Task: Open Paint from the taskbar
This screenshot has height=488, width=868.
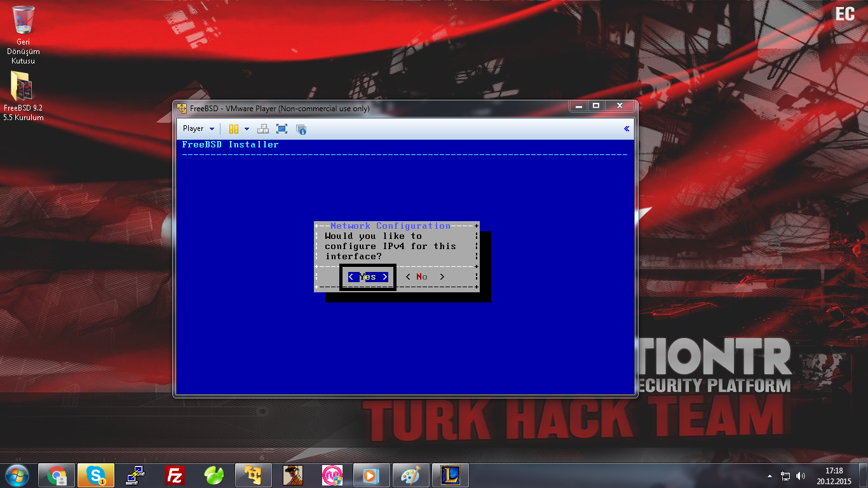Action: (411, 475)
